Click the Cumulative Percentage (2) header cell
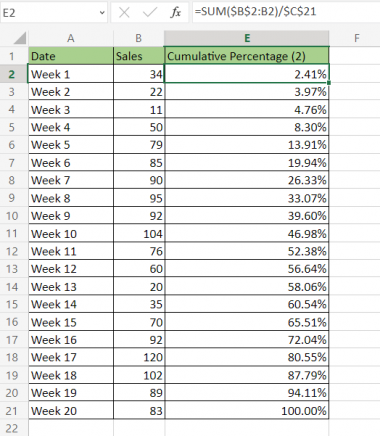The height and width of the screenshot is (436, 380). pyautogui.click(x=247, y=56)
